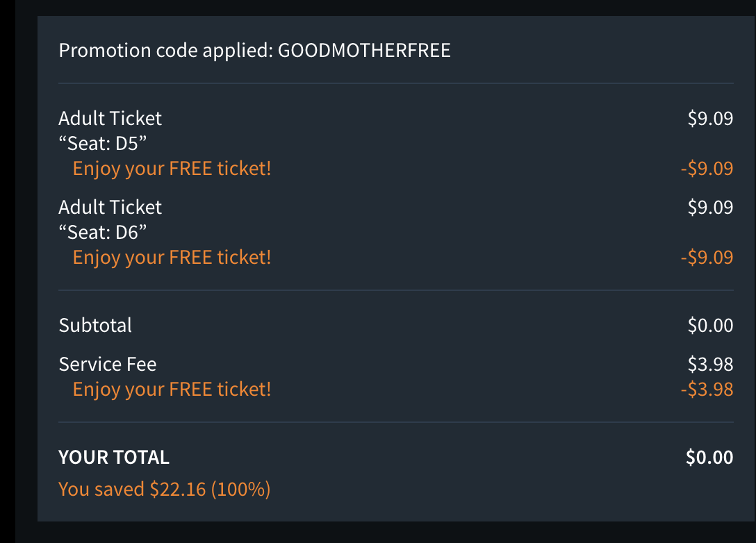Click the second Adult Ticket $9.09 price
The width and height of the screenshot is (756, 543).
click(710, 207)
